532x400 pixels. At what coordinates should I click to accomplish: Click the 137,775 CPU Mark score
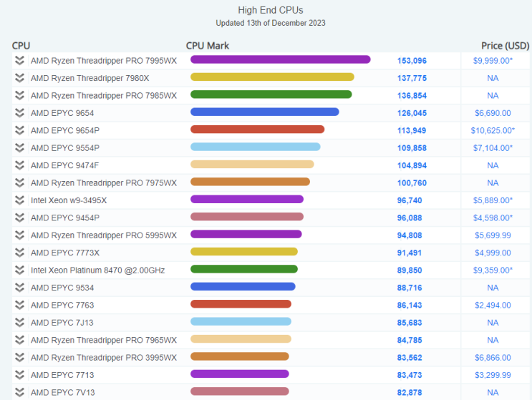(x=412, y=78)
